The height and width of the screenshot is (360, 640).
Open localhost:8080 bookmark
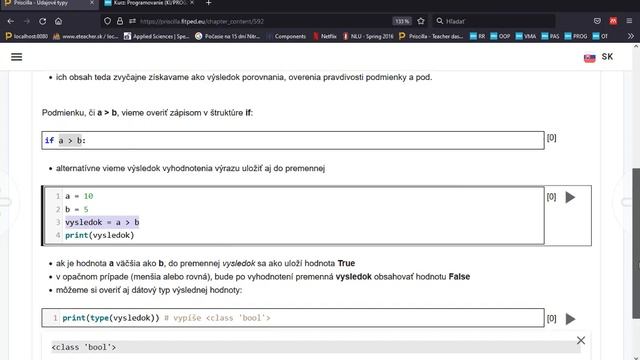click(27, 36)
